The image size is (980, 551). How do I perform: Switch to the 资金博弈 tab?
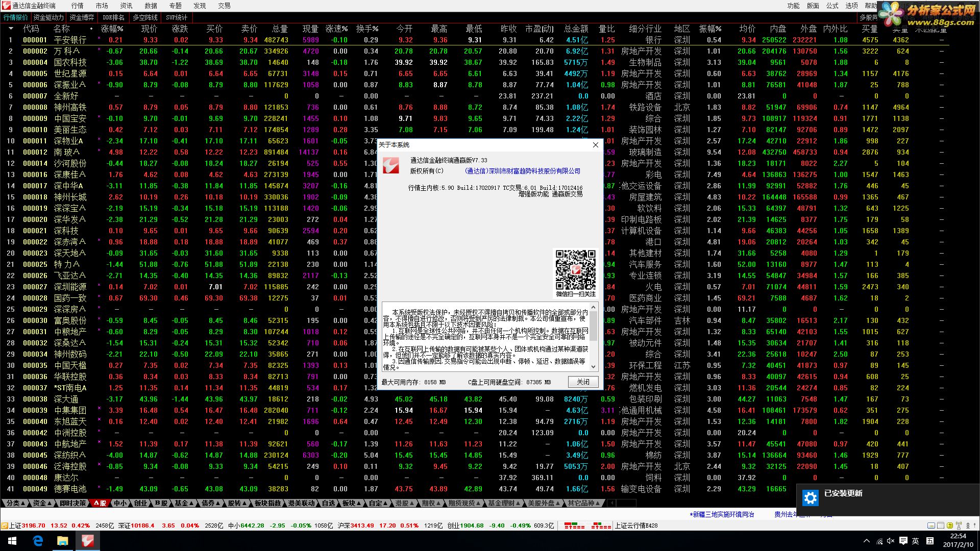pyautogui.click(x=82, y=17)
